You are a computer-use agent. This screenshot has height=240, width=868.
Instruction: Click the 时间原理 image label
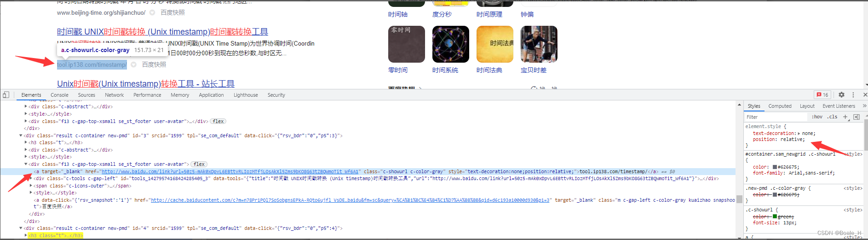click(489, 14)
